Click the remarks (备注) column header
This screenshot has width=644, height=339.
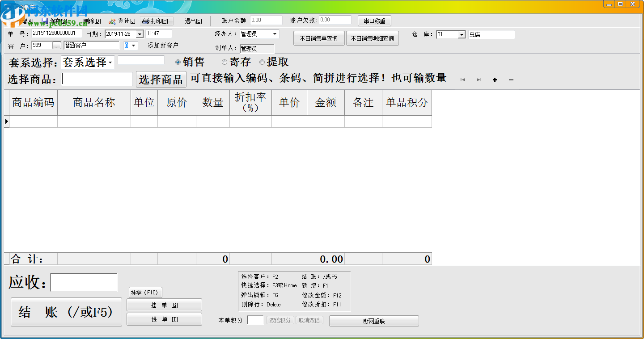coord(364,103)
